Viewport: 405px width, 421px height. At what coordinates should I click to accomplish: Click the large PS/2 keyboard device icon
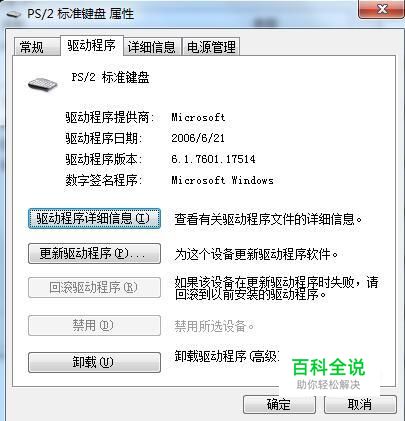[x=42, y=83]
